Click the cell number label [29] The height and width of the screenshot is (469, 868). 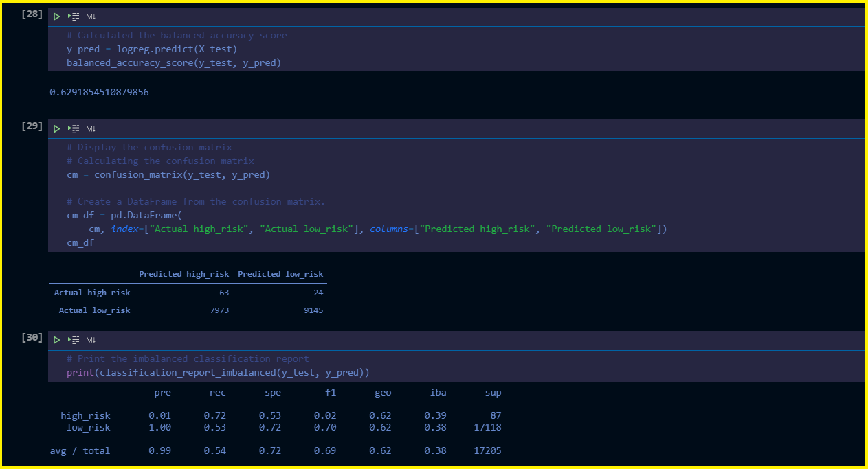32,126
